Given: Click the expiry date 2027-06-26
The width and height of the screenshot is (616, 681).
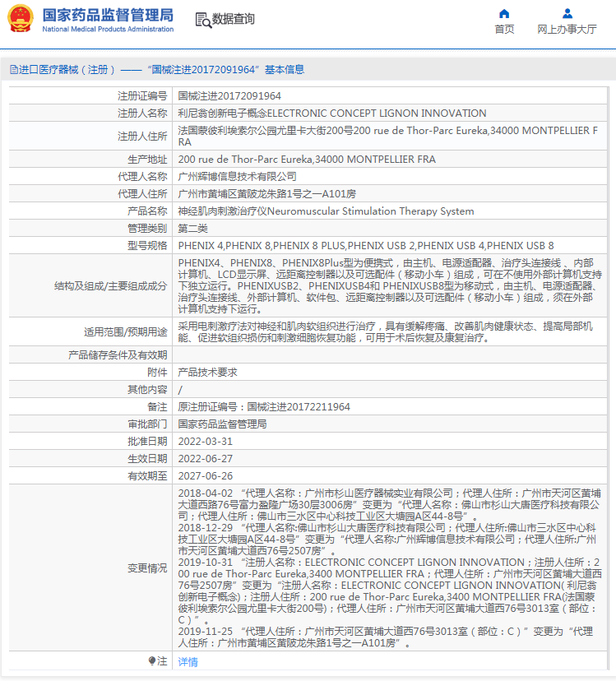Looking at the screenshot, I should pyautogui.click(x=205, y=475).
